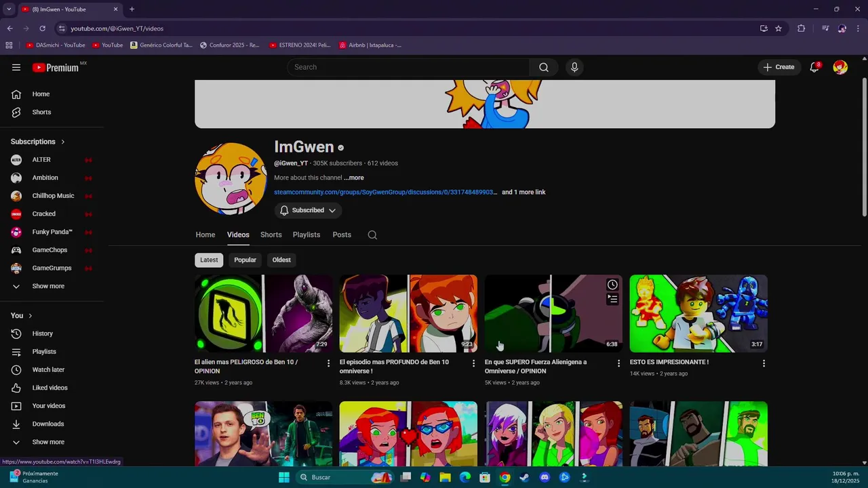This screenshot has height=488, width=868.
Task: Open Discord from the taskbar
Action: (x=544, y=477)
